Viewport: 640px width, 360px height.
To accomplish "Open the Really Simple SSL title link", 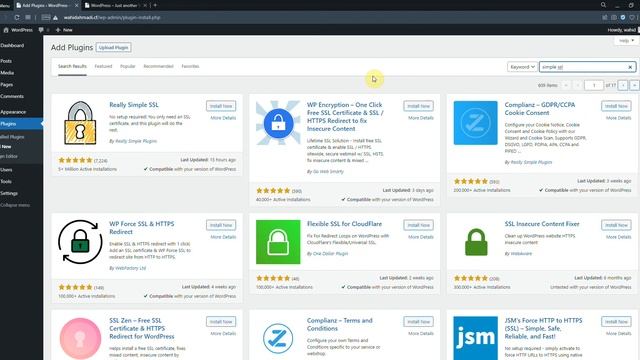I will 134,105.
